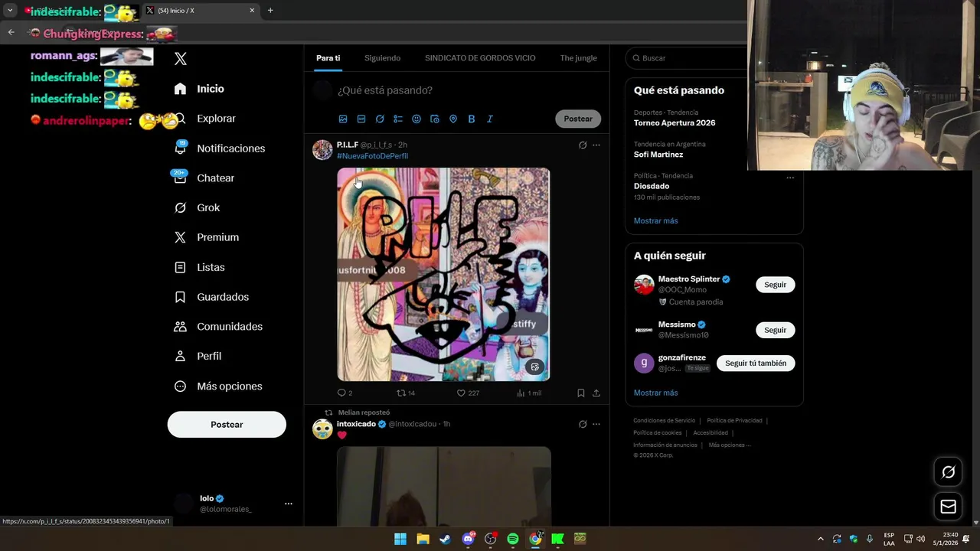Image resolution: width=980 pixels, height=551 pixels.
Task: Open more options for Diosdado trend
Action: point(790,178)
